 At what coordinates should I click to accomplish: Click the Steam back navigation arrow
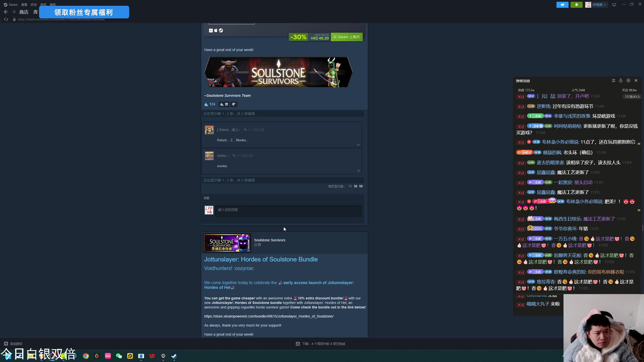point(6,12)
